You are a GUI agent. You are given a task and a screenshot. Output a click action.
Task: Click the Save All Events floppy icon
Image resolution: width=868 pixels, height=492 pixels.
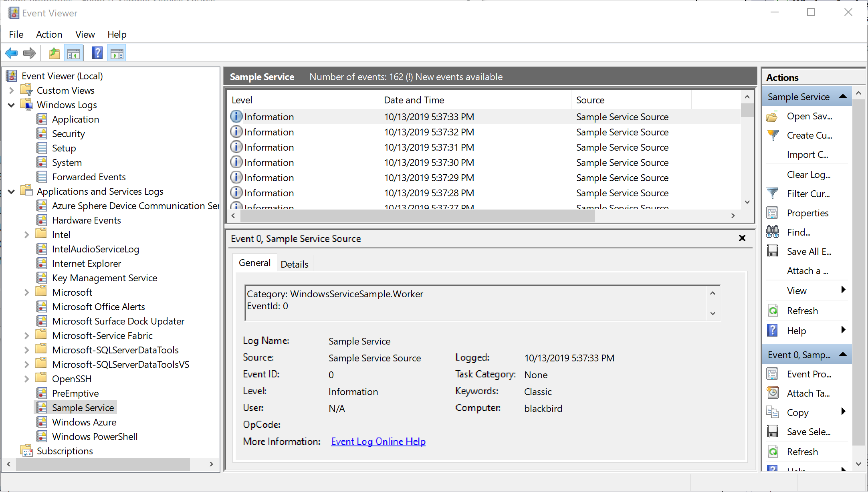click(x=772, y=251)
